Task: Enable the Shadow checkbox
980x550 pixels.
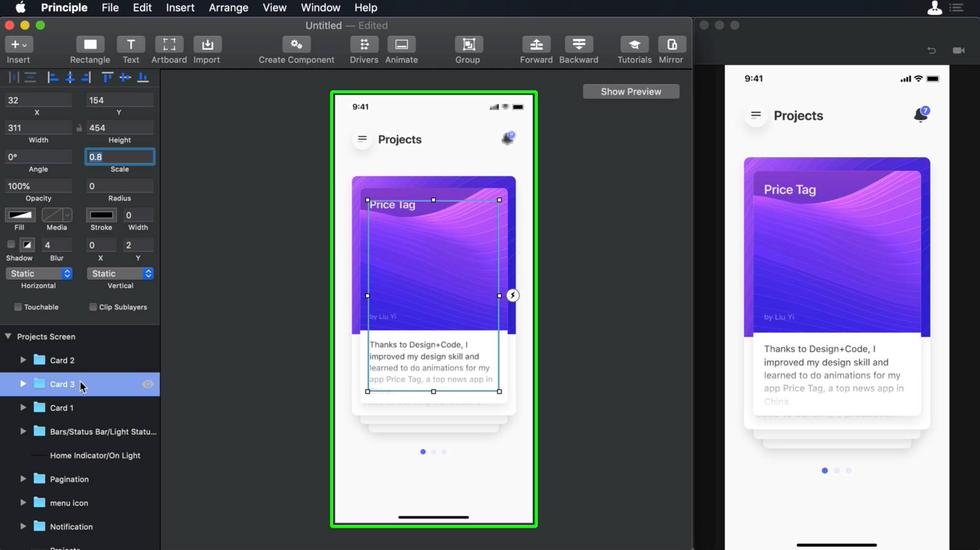Action: [x=11, y=244]
